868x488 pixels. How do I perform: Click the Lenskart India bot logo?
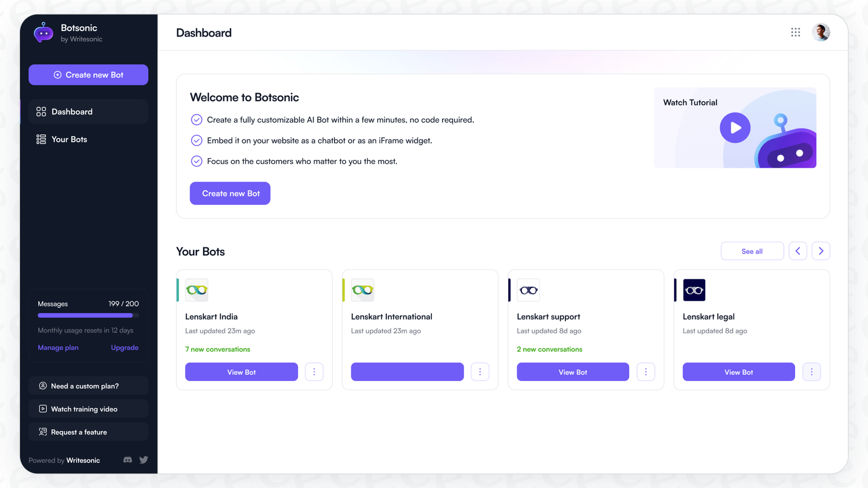[x=197, y=290]
